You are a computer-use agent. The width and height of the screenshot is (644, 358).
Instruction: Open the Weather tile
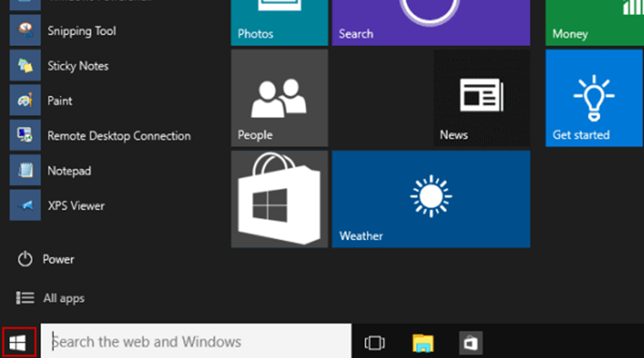[430, 199]
